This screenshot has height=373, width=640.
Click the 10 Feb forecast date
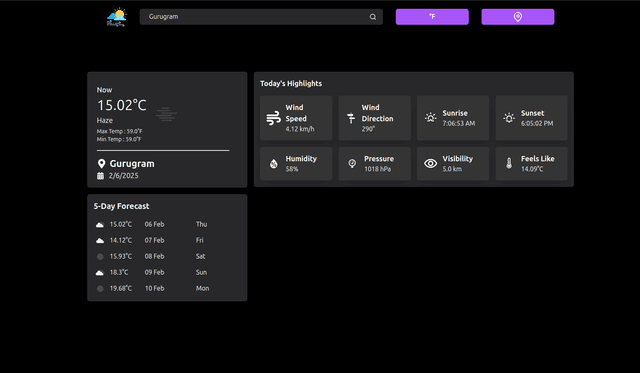pos(155,288)
